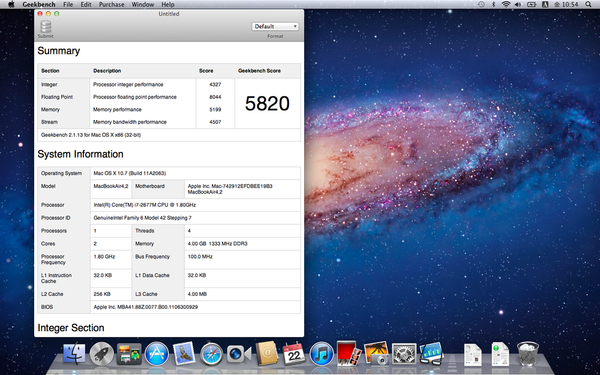Screen dimensions: 600x375
Task: Open FaceTime camera icon in Dock
Action: (x=239, y=354)
